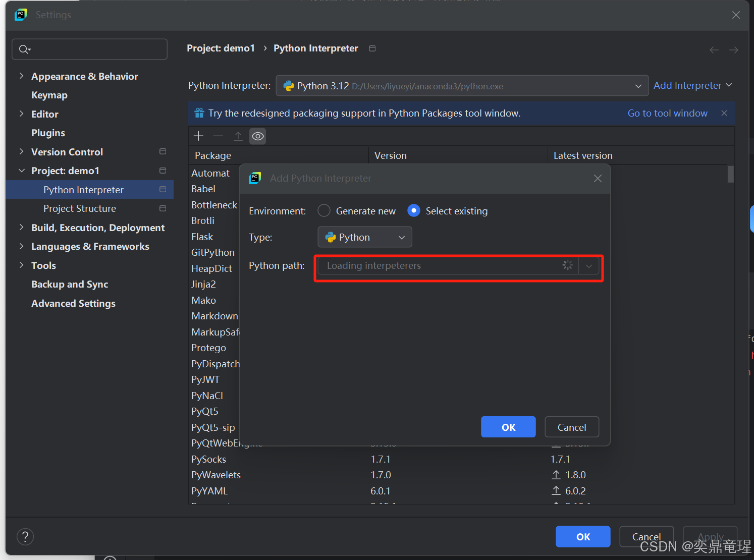Click the settings search field
This screenshot has width=754, height=560.
(90, 49)
